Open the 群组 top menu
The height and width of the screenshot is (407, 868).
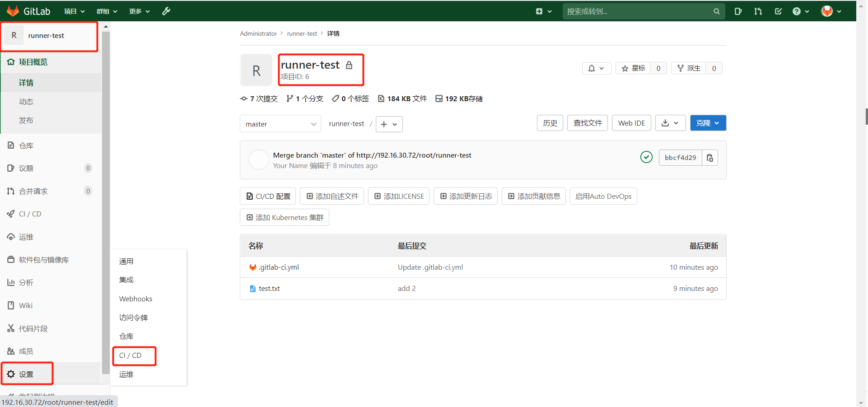click(107, 11)
